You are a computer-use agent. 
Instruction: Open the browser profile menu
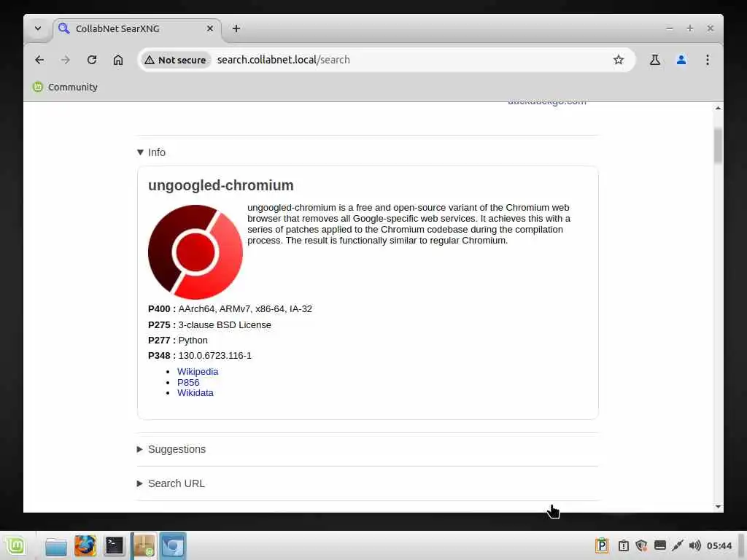[681, 60]
